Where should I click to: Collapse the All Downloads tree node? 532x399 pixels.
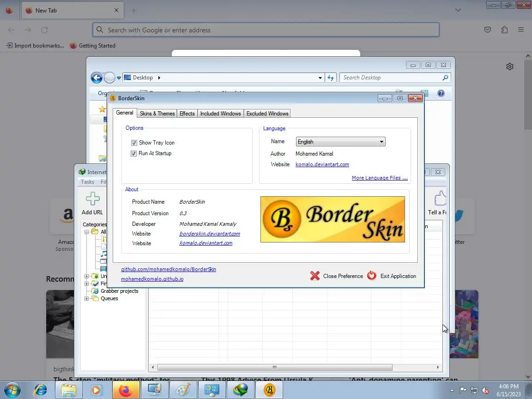(x=86, y=232)
